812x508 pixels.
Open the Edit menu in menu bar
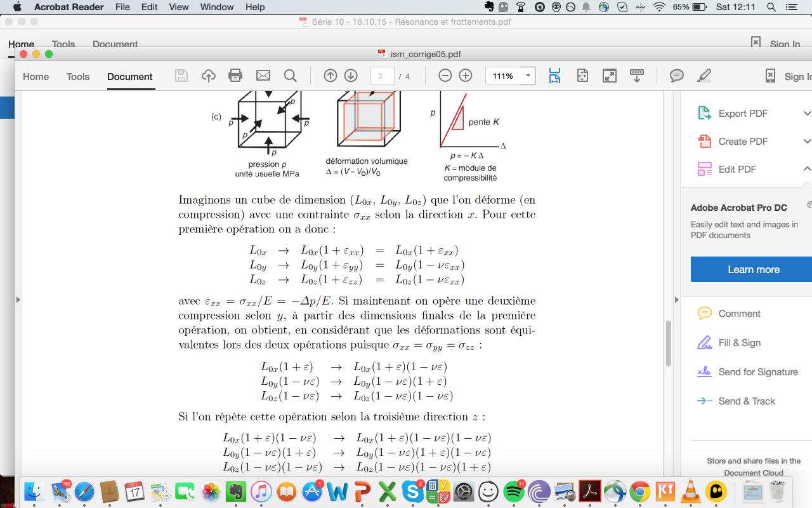150,7
